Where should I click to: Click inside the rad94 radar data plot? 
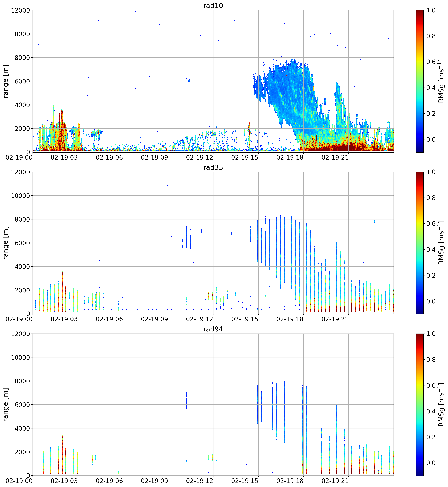tap(213, 405)
